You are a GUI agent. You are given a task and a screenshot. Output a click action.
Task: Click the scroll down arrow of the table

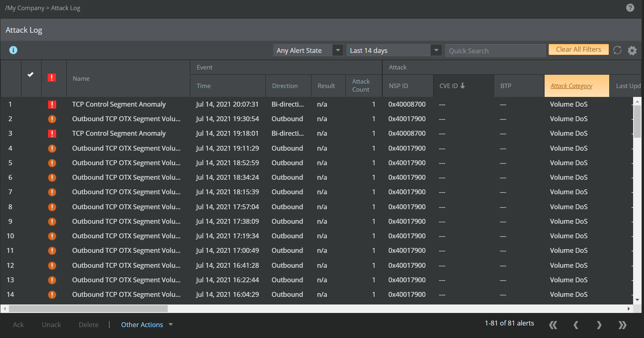[x=637, y=300]
